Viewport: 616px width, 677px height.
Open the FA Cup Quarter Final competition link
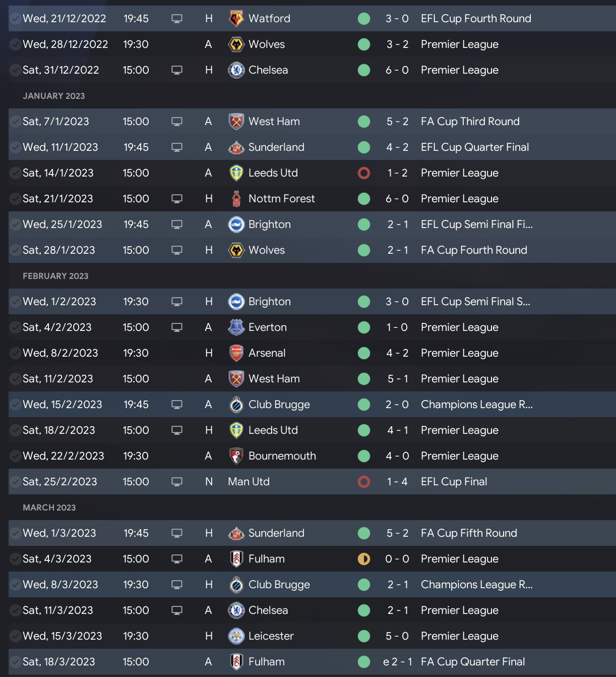pyautogui.click(x=472, y=662)
